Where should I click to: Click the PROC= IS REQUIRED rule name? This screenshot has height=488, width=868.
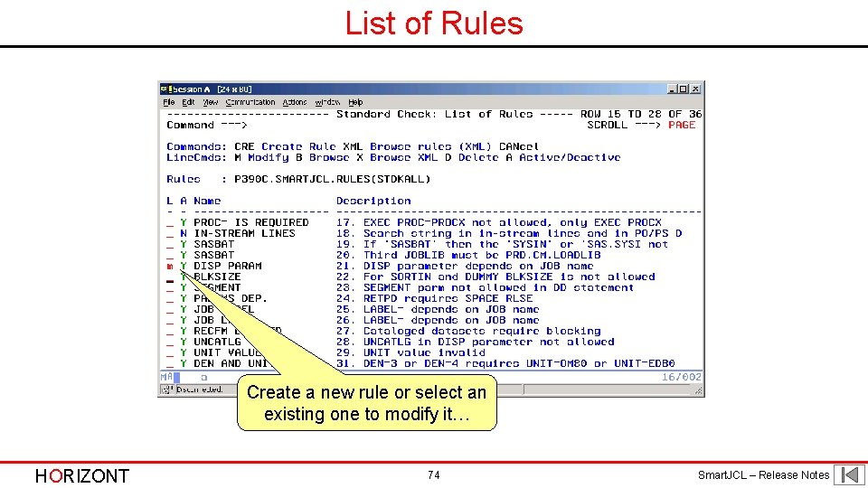click(x=251, y=223)
